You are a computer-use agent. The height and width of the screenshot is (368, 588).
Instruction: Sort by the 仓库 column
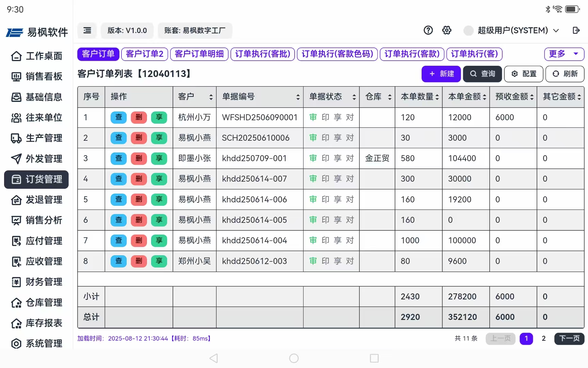click(390, 97)
